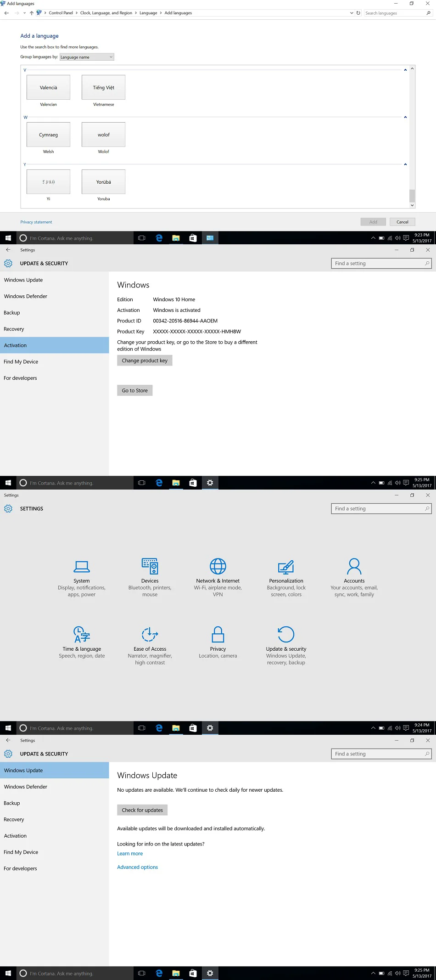Collapse the W language group
This screenshot has width=436, height=980.
pyautogui.click(x=405, y=117)
